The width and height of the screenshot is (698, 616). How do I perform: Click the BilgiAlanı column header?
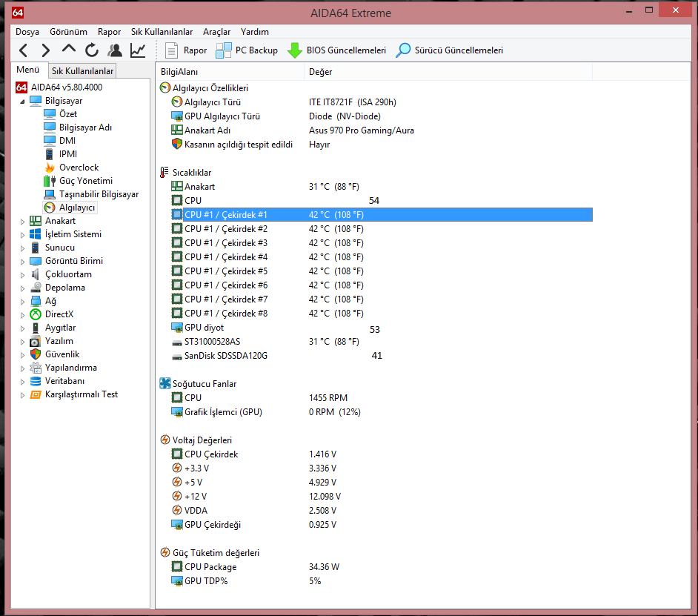click(230, 72)
